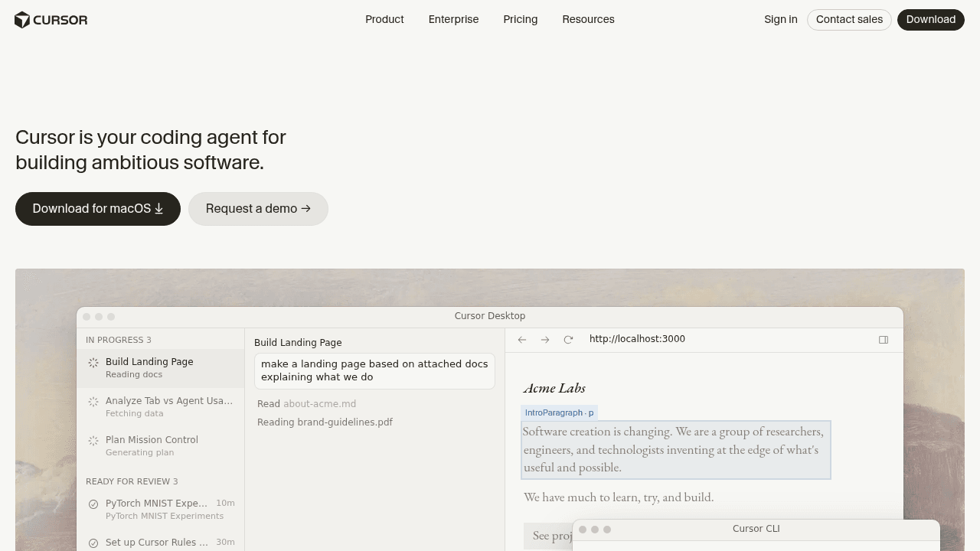Click the Contact sales button
980x551 pixels.
[849, 20]
